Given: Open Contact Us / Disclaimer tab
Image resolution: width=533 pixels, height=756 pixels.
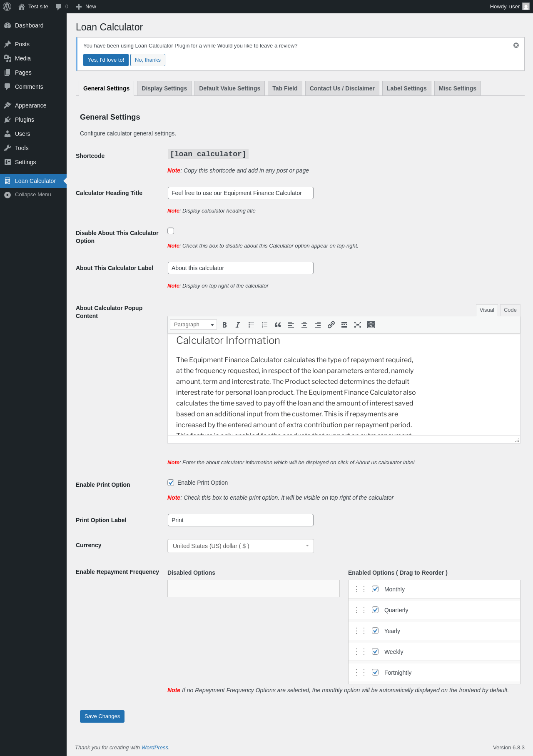Looking at the screenshot, I should (x=342, y=88).
